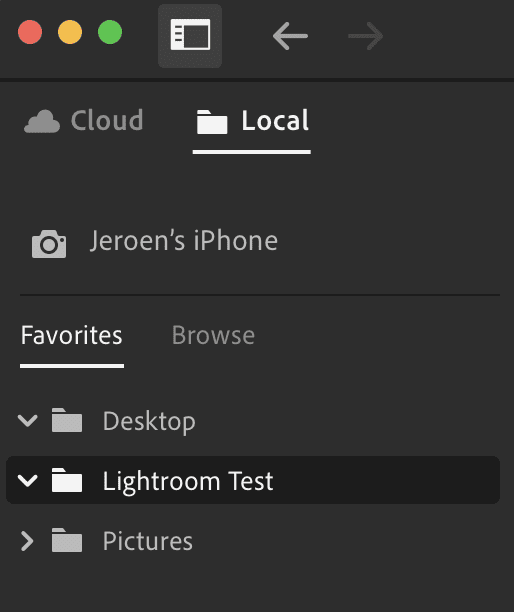Viewport: 514px width, 612px height.
Task: Toggle the sidebar panel icon
Action: click(190, 36)
